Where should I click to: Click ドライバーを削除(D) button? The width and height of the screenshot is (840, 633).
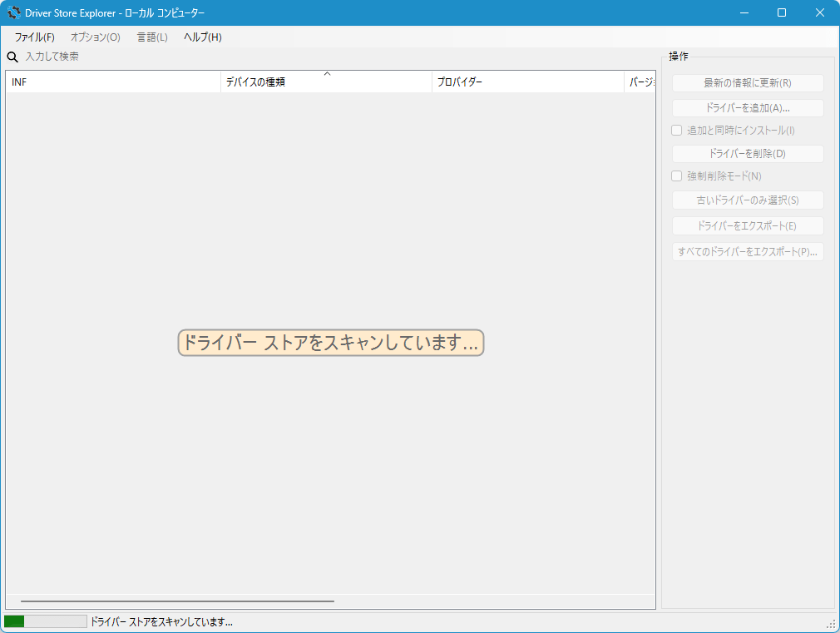pos(748,154)
